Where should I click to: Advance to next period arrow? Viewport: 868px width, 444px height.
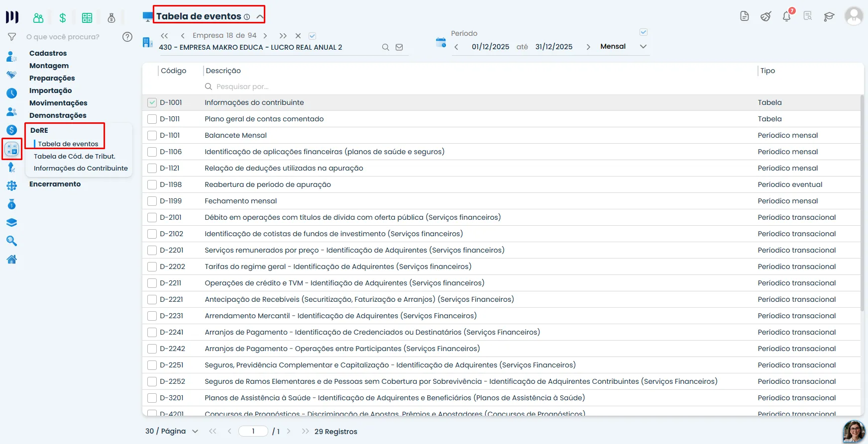click(588, 47)
